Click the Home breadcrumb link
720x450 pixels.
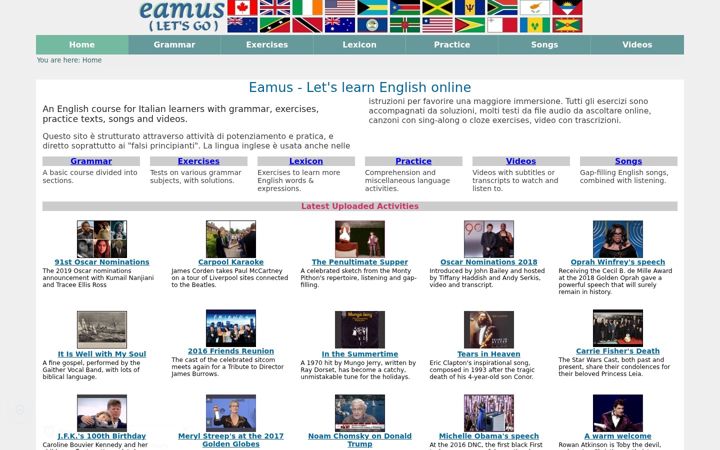(x=92, y=60)
